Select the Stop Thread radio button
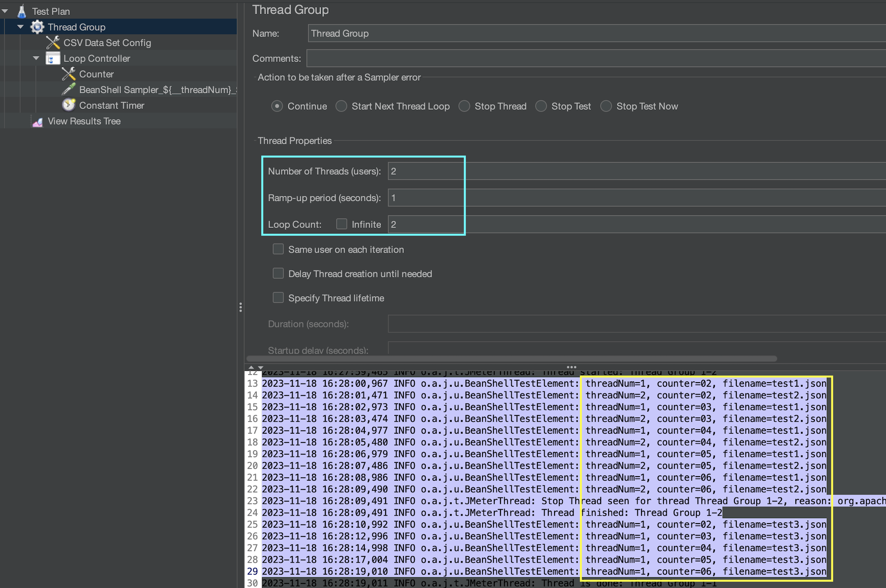The height and width of the screenshot is (588, 886). click(464, 106)
